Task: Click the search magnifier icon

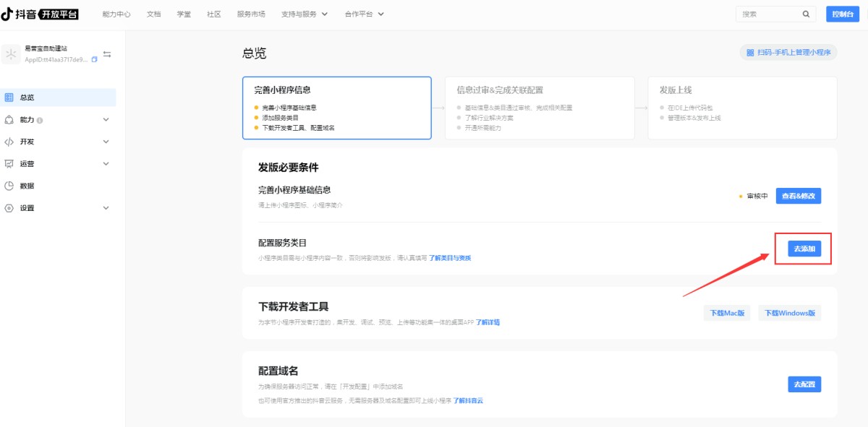Action: (806, 14)
